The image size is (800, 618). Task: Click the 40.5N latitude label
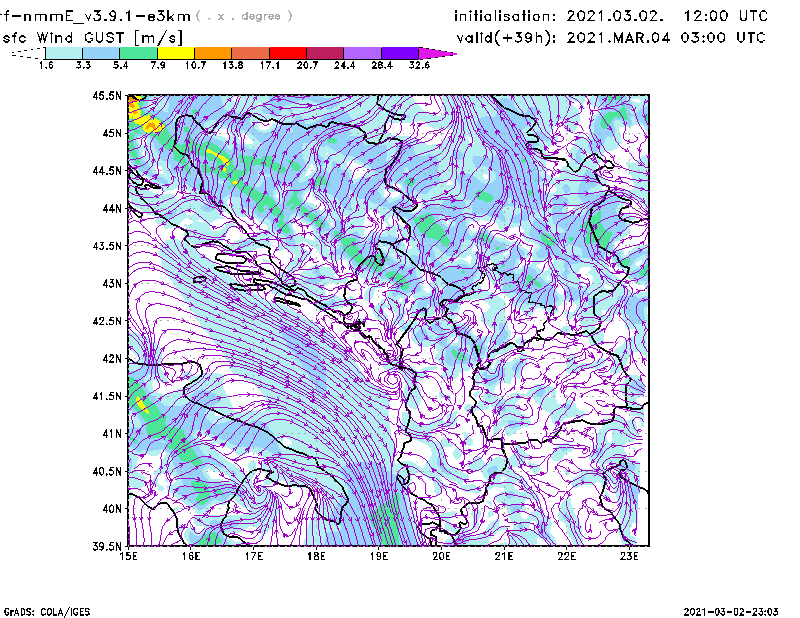coord(107,472)
